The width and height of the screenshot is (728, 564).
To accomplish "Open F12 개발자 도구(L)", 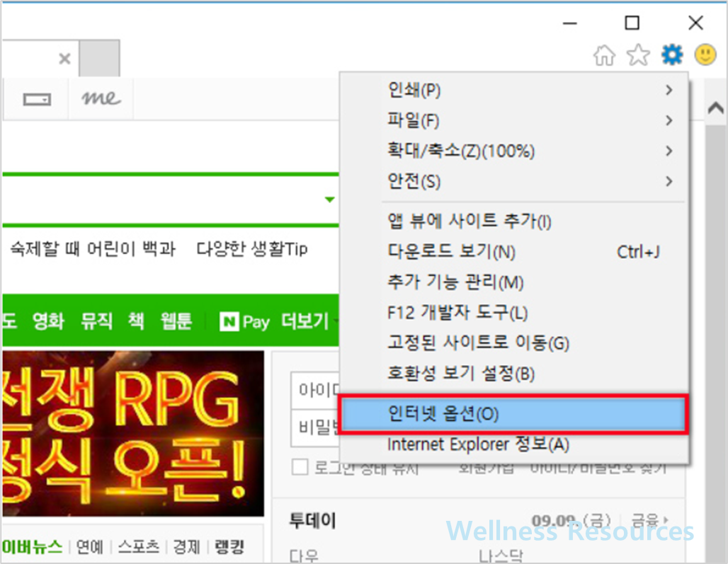I will (x=513, y=313).
